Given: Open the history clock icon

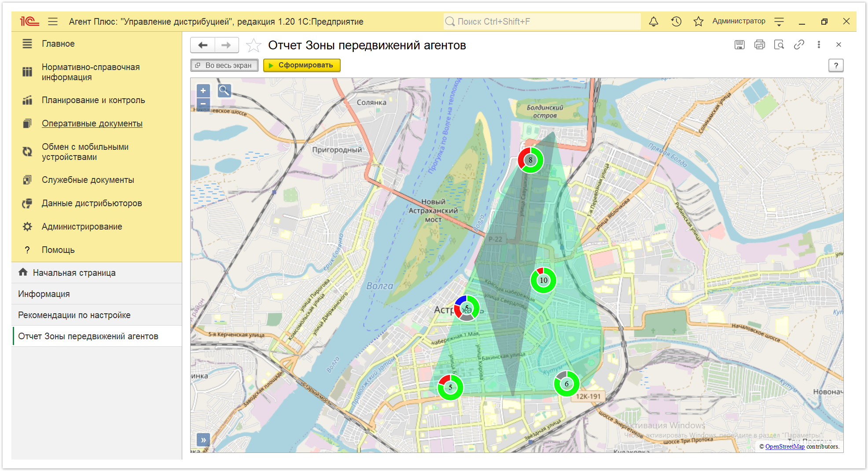Looking at the screenshot, I should coord(676,21).
